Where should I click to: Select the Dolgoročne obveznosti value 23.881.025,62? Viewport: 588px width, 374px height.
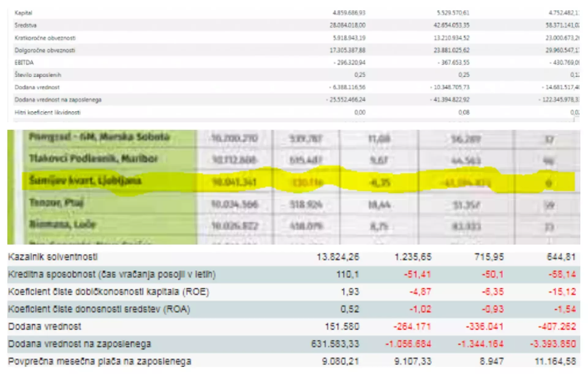tap(451, 50)
